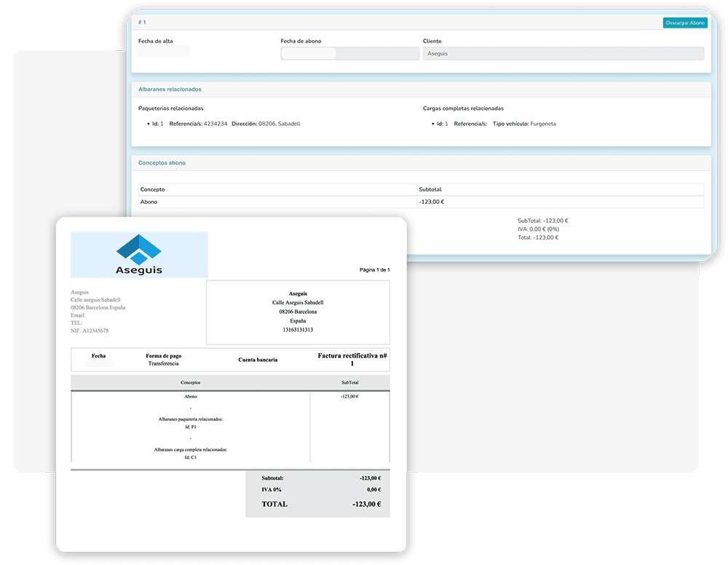Click the 'Conceptos' header in the invoice table
This screenshot has width=728, height=565.
(x=190, y=382)
